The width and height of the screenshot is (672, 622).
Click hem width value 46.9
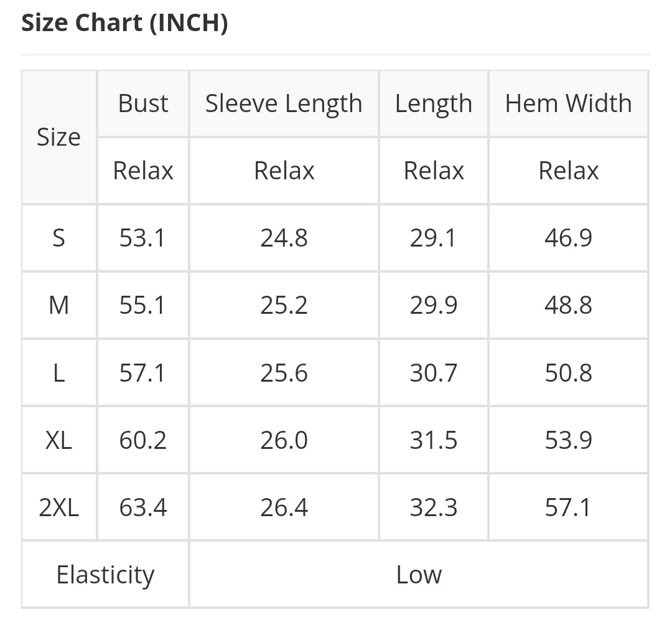(568, 238)
